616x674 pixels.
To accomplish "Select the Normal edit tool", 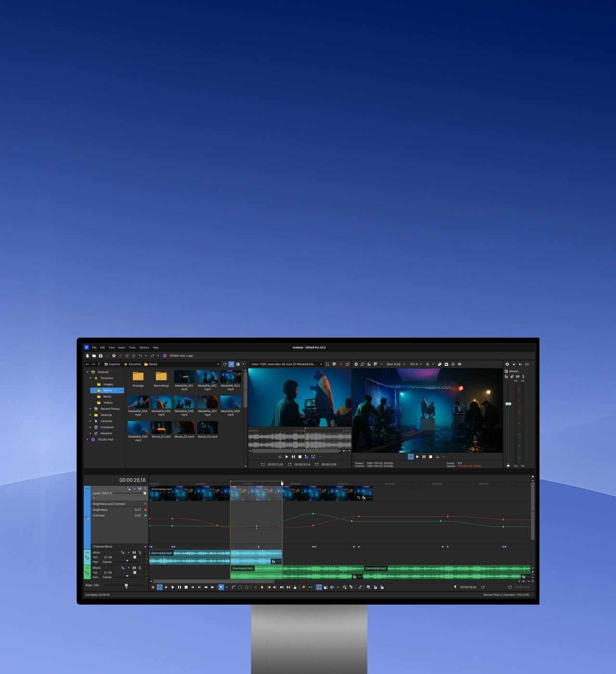I will [x=221, y=587].
